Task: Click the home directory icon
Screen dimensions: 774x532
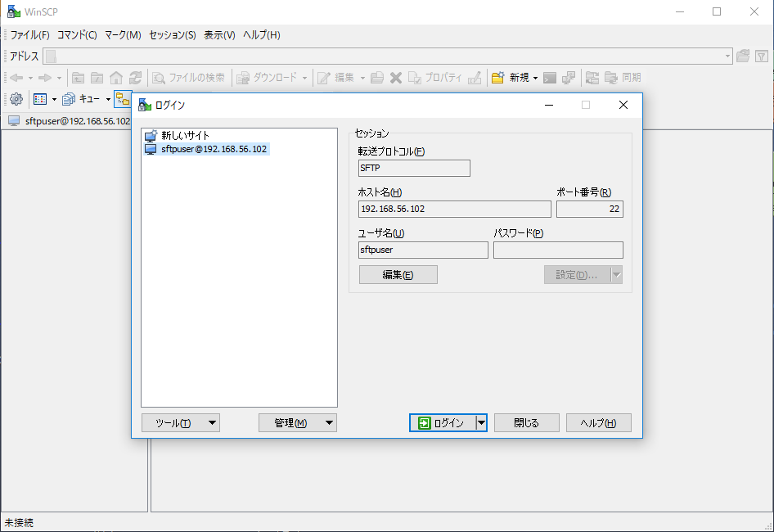Action: (x=116, y=78)
